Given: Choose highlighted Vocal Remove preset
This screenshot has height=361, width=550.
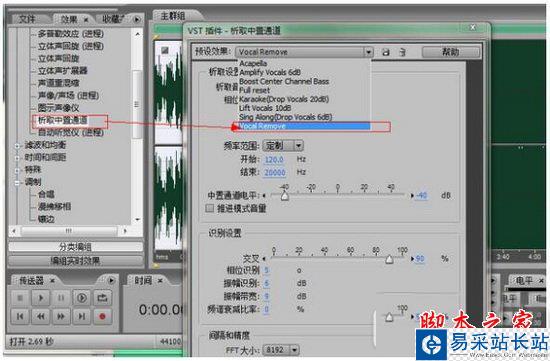Looking at the screenshot, I should pos(304,126).
